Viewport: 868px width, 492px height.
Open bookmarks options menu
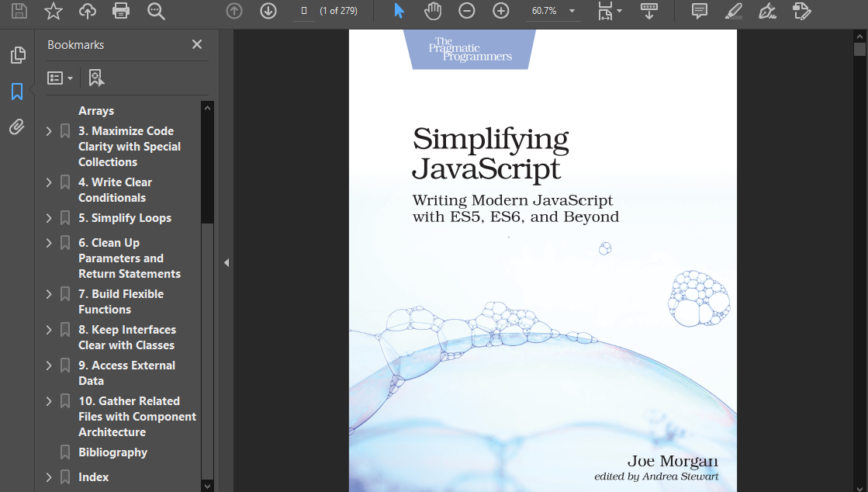coord(60,78)
